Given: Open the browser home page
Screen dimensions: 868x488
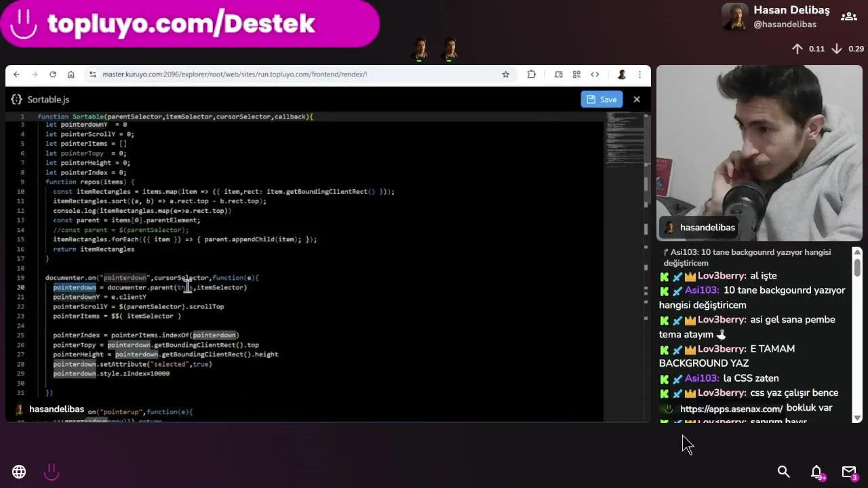Looking at the screenshot, I should pos(71,75).
